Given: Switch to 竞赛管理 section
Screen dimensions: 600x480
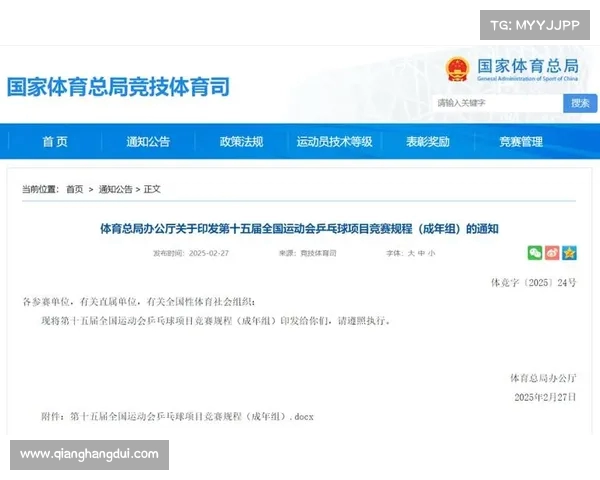Looking at the screenshot, I should (x=521, y=142).
